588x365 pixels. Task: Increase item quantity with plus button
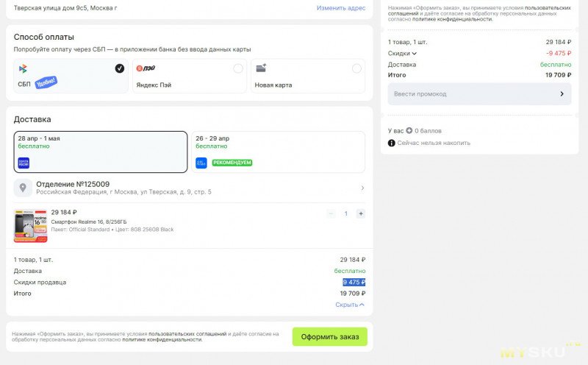click(x=360, y=213)
